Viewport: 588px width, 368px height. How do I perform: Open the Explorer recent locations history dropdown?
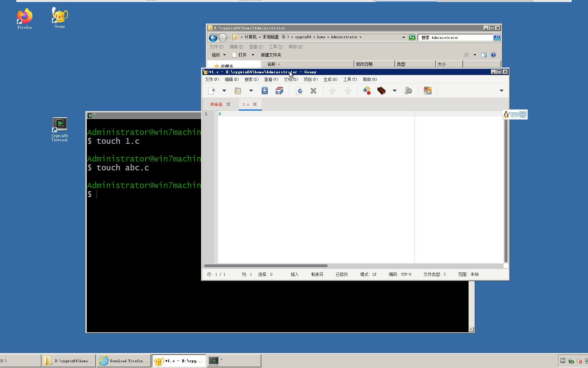coord(229,37)
